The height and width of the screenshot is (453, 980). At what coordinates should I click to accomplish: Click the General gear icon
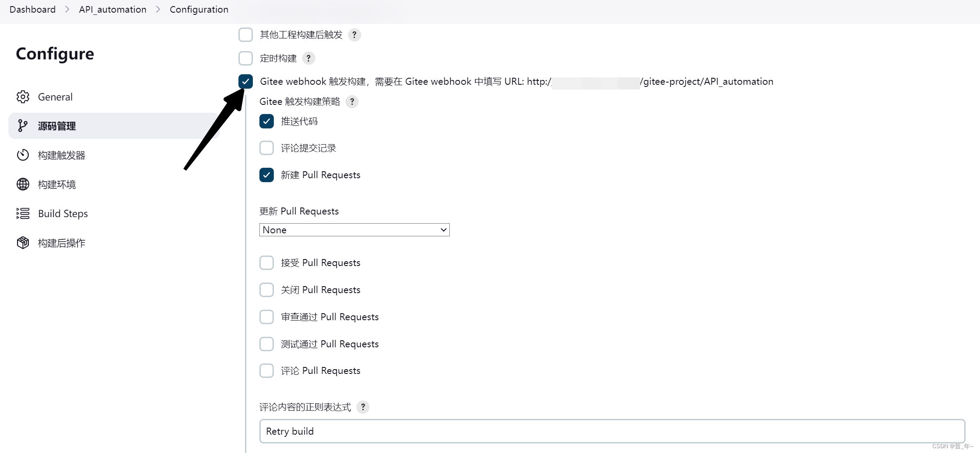coord(23,97)
